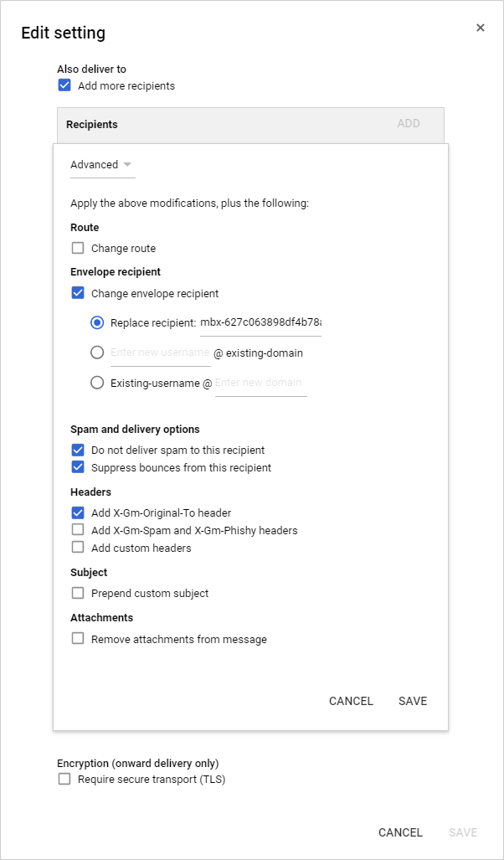Enable the Change route checkbox
Viewport: 504px width, 860px height.
pyautogui.click(x=78, y=248)
